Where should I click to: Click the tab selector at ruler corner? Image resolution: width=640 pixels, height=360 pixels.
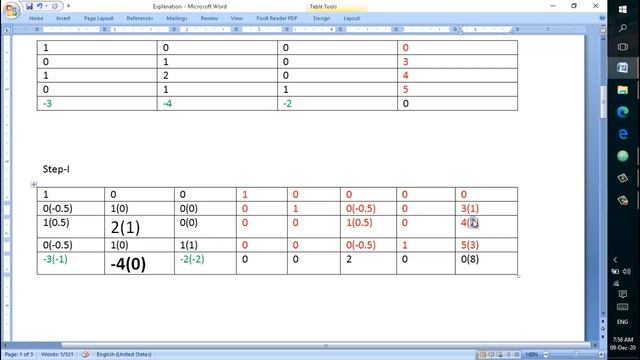coord(7,30)
